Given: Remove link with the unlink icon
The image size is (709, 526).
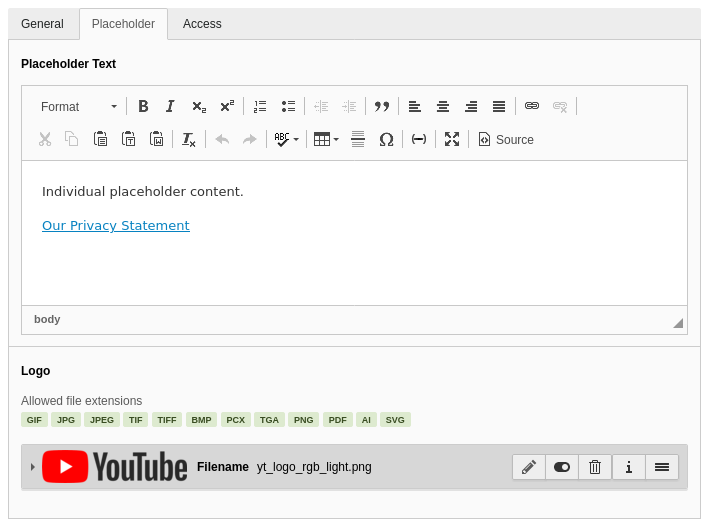Looking at the screenshot, I should pyautogui.click(x=560, y=106).
